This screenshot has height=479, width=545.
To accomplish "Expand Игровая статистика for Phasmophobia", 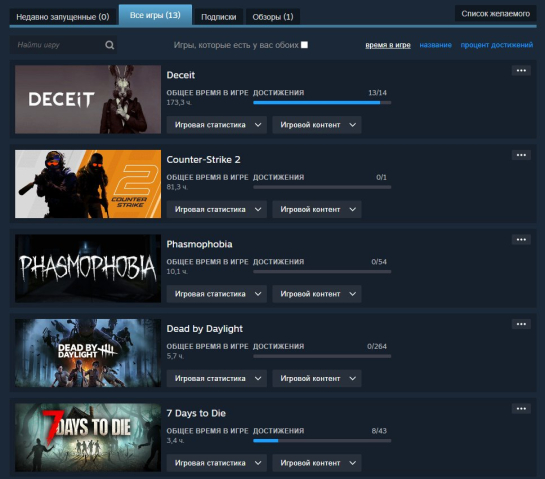I will [217, 294].
